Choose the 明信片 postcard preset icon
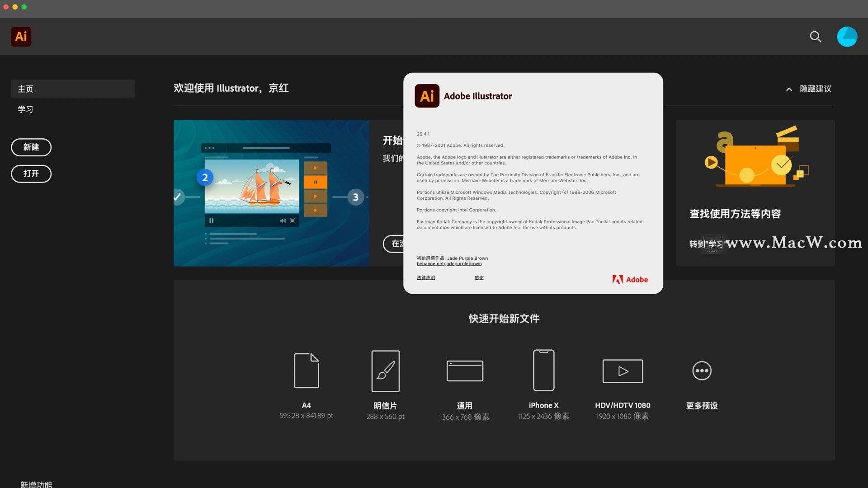The width and height of the screenshot is (868, 488). [386, 371]
